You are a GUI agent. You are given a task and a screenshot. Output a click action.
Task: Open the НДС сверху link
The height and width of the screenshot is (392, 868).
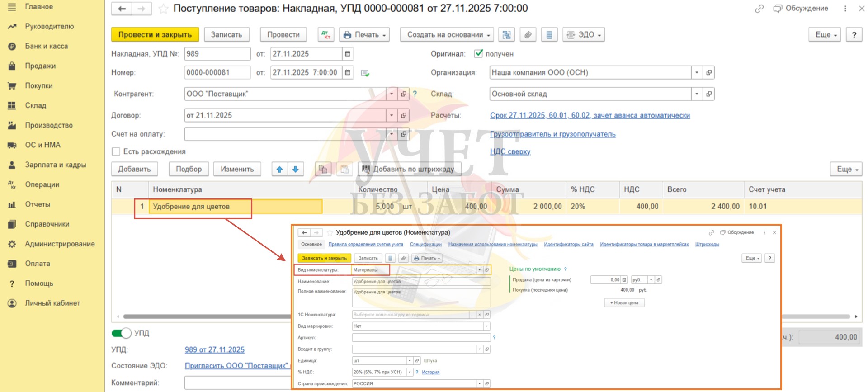[x=510, y=151]
